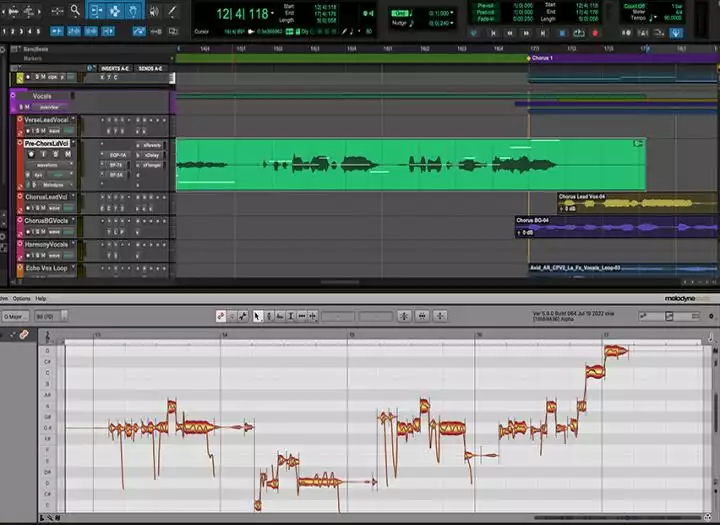Image resolution: width=720 pixels, height=525 pixels.
Task: Click Return to Zero transport button
Action: (493, 33)
